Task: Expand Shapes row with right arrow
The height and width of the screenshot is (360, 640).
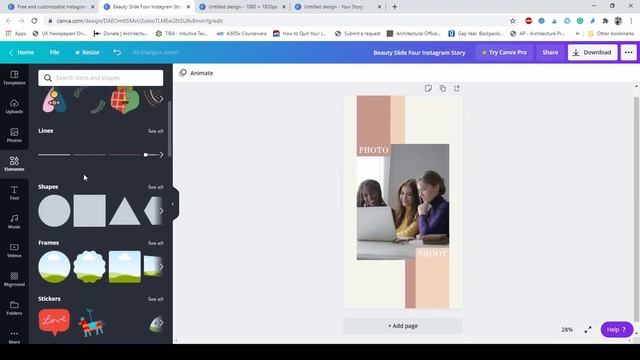Action: click(161, 211)
